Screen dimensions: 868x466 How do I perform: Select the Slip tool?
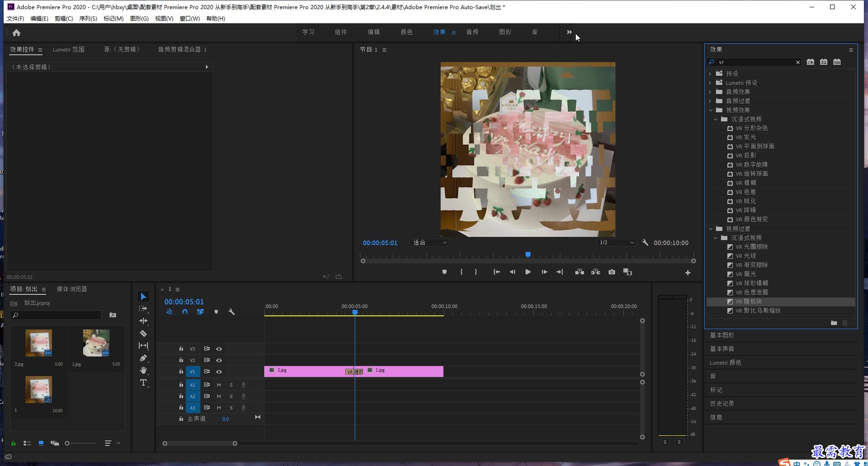pyautogui.click(x=143, y=346)
